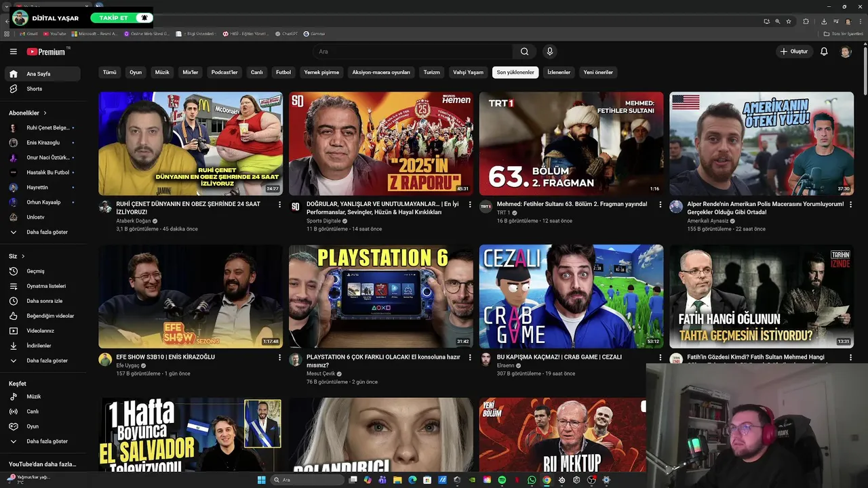Image resolution: width=868 pixels, height=488 pixels.
Task: Select the Futbol filter chip
Action: [x=283, y=73]
